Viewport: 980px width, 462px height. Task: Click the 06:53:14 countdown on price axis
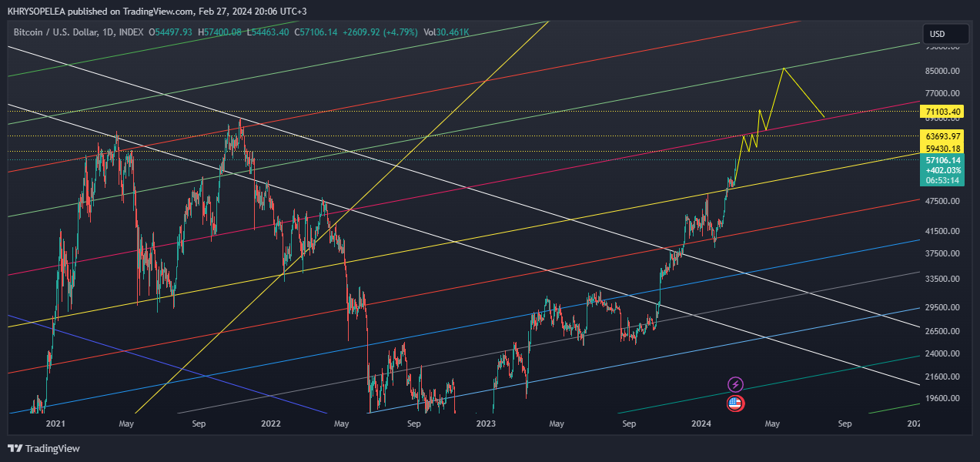pos(943,180)
